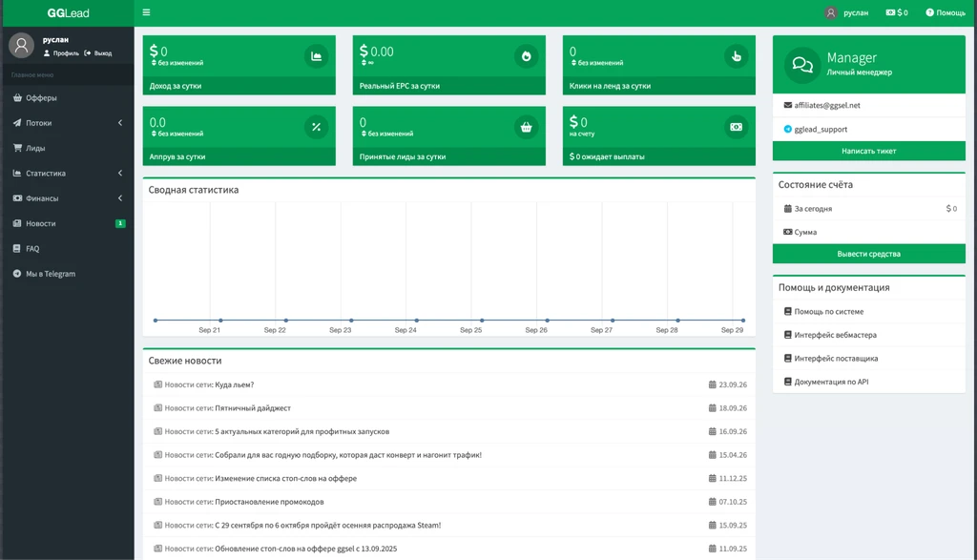Screen dimensions: 977x560
Task: Click the Новости unread badge showing 1
Action: tap(120, 223)
